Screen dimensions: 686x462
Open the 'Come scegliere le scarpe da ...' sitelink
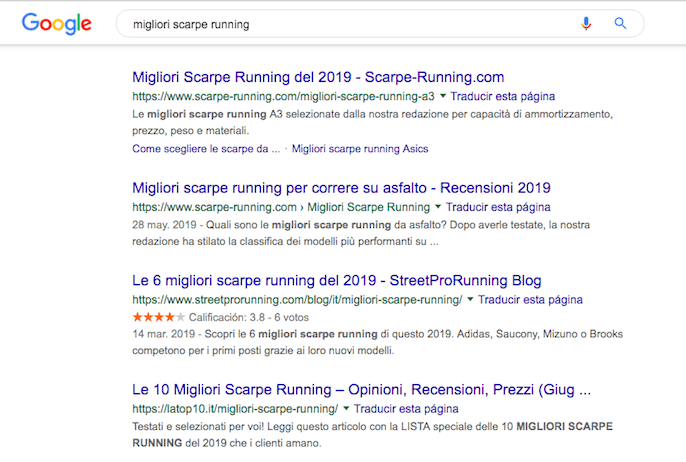point(206,149)
